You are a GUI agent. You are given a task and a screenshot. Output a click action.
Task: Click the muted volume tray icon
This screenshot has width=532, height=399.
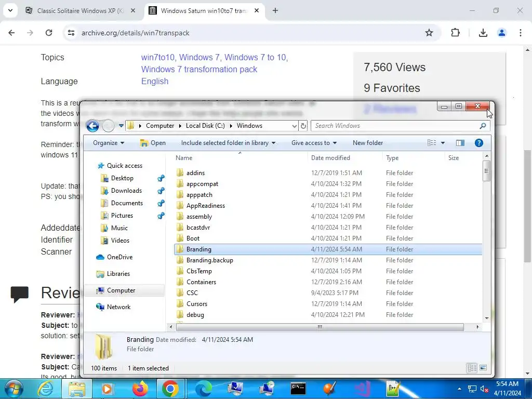[484, 389]
